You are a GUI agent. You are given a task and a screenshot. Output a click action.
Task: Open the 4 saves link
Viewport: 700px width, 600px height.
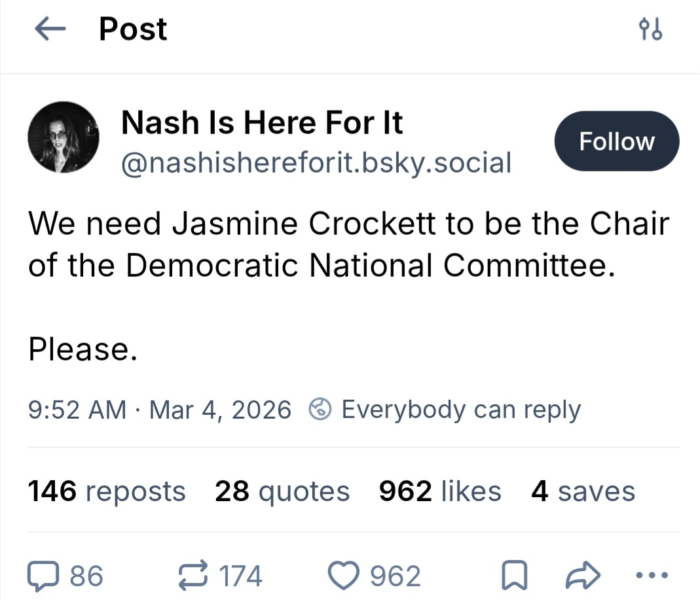pos(583,491)
